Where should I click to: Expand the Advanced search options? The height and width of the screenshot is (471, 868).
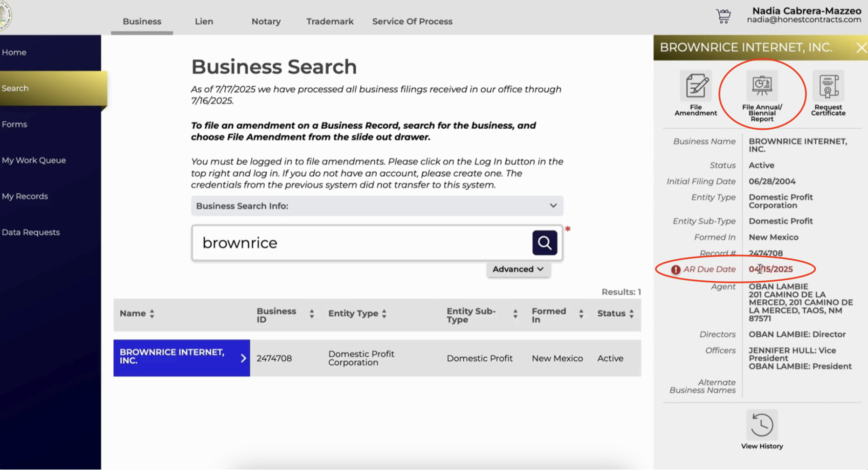pos(518,269)
